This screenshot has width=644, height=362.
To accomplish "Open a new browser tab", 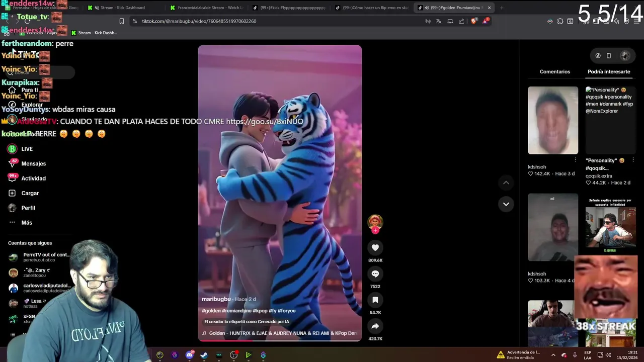I will coord(502,8).
